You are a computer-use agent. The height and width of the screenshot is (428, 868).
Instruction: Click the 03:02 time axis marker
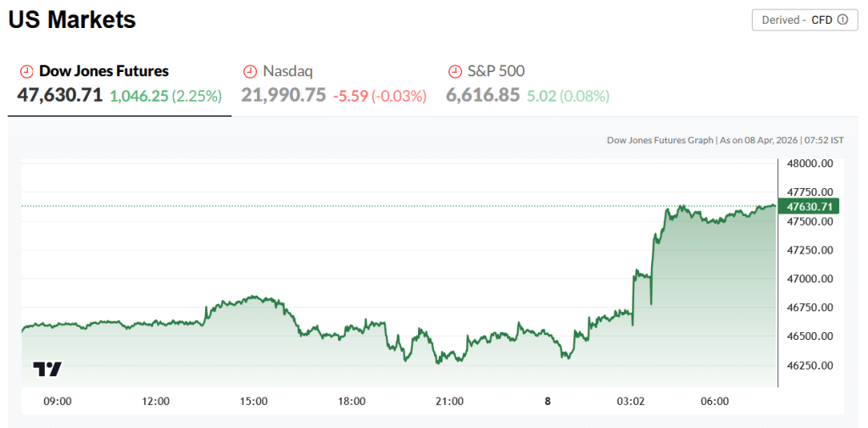(x=632, y=401)
